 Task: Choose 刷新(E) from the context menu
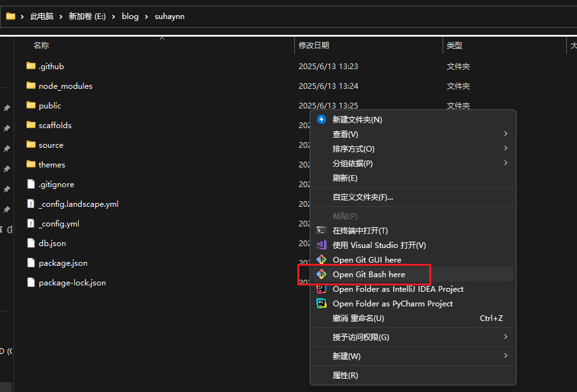[x=345, y=178]
